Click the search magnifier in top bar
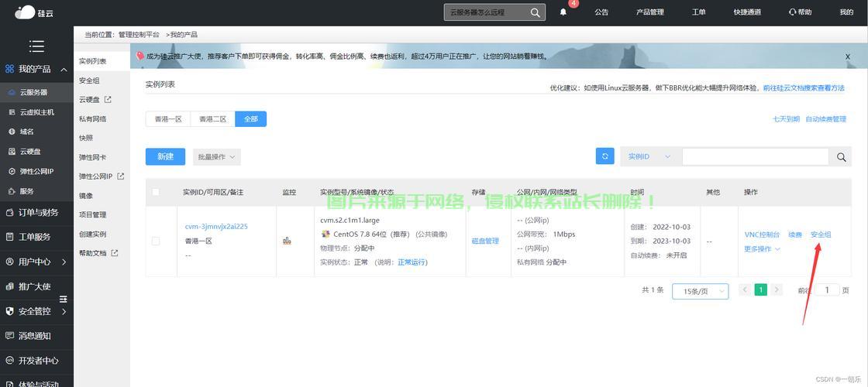Screen dimensions: 868x387 (x=535, y=12)
